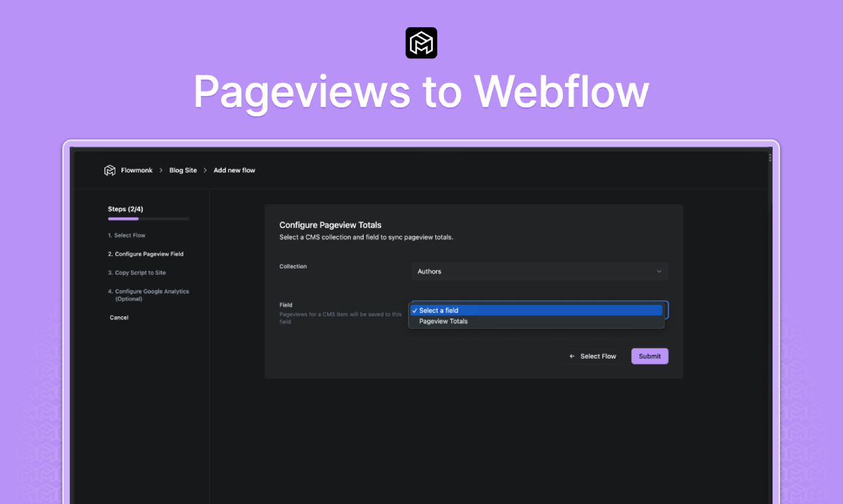Click the 'Configure Pageview Totals' heading
The width and height of the screenshot is (843, 504).
[x=331, y=225]
